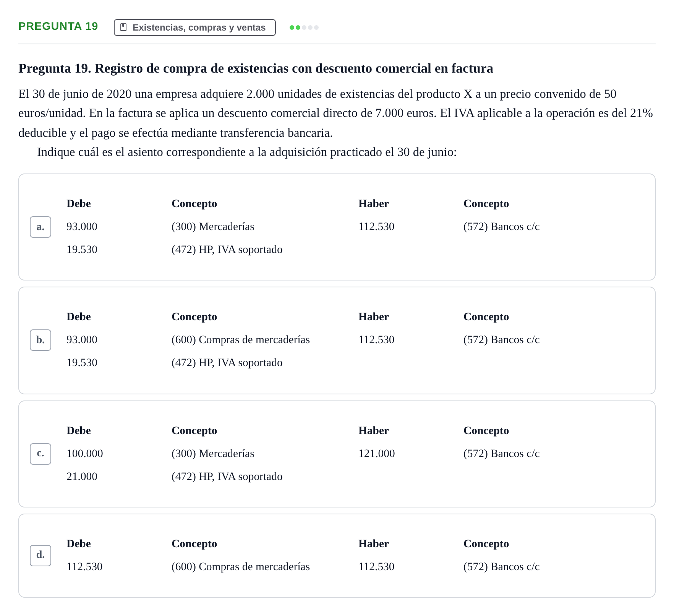Click "(600) Compras de mercaderías" in option b
Viewport: 674px width, 616px height.
pos(241,340)
